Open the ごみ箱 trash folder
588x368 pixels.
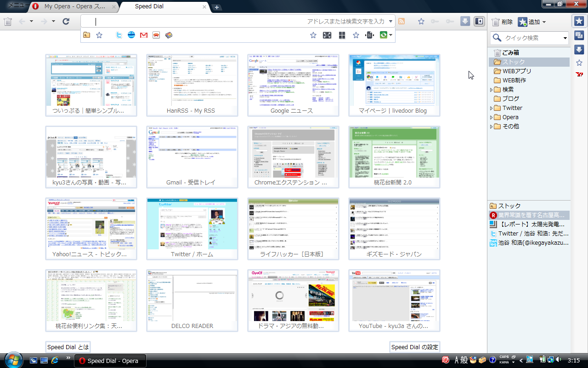(x=506, y=53)
